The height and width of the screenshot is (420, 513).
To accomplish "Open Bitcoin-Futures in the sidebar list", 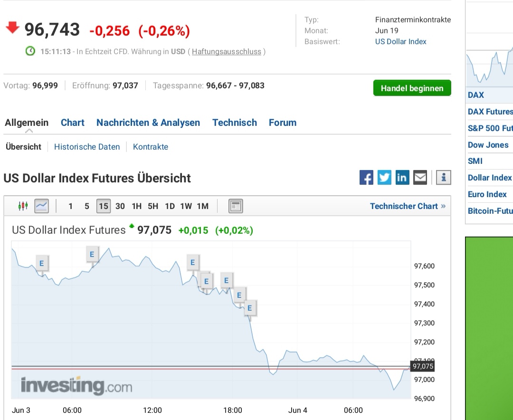I will (x=490, y=211).
